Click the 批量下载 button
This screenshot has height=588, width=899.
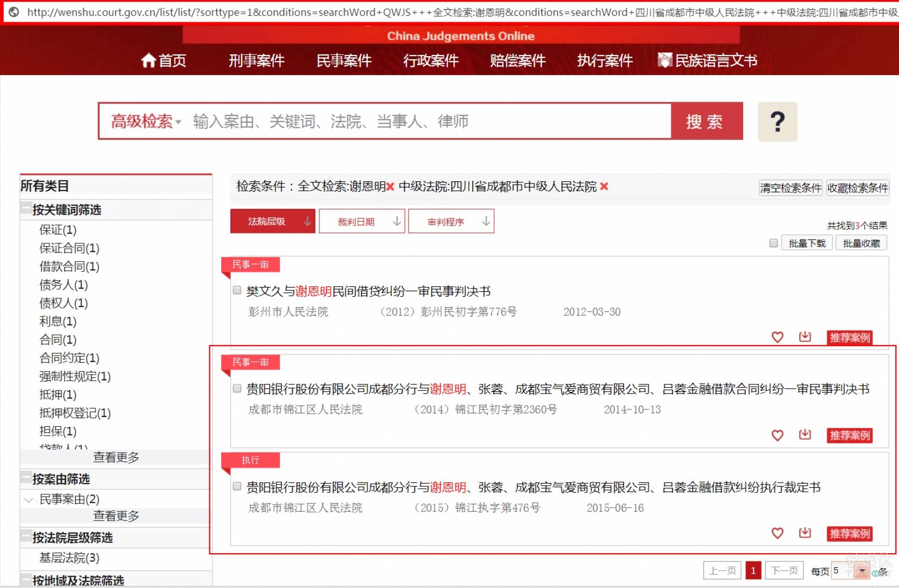point(807,243)
